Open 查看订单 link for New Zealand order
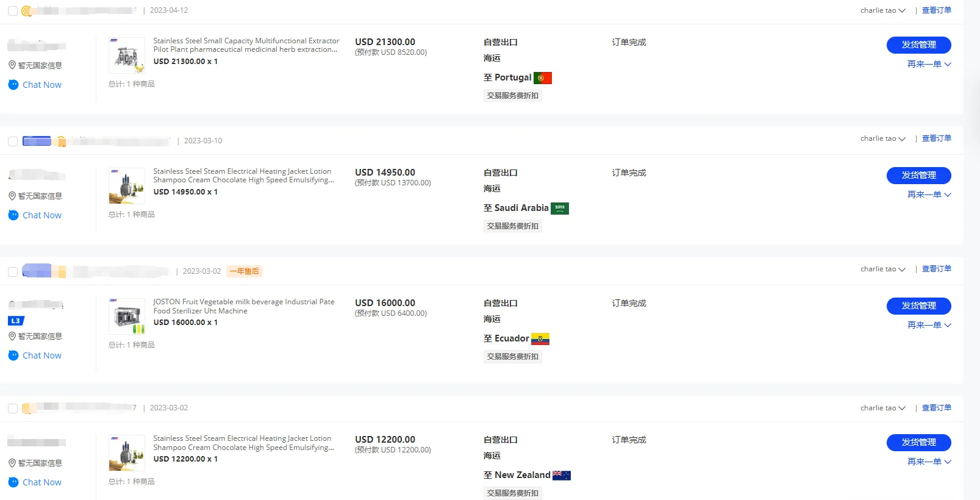Viewport: 980px width, 500px height. [x=937, y=408]
